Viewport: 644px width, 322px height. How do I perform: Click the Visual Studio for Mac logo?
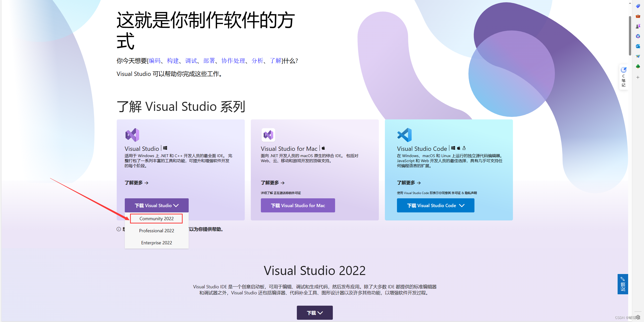pyautogui.click(x=268, y=135)
